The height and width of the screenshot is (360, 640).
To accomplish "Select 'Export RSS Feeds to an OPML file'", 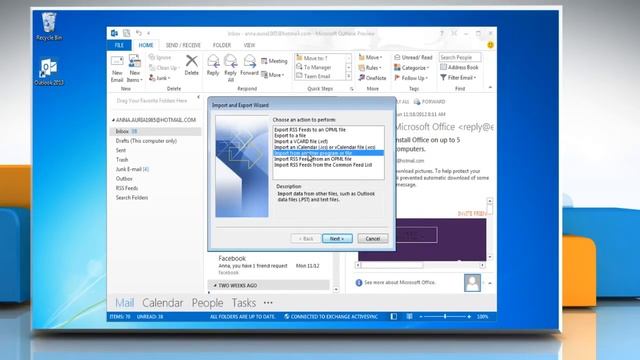I will pos(328,129).
